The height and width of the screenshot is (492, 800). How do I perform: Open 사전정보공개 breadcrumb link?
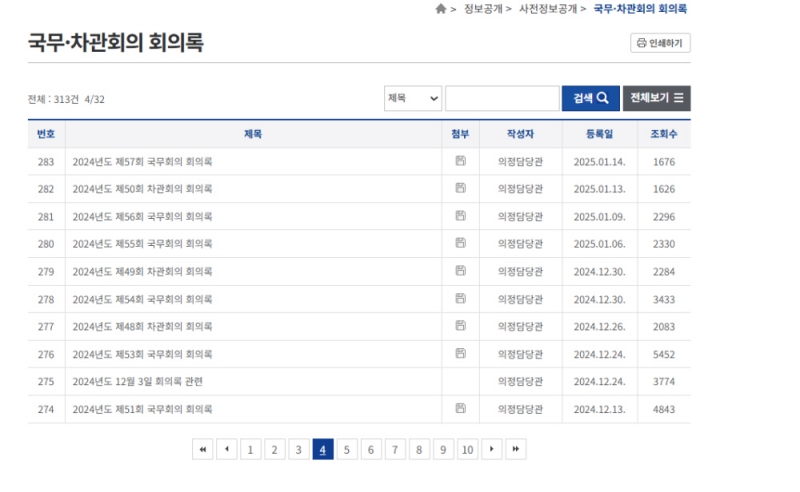point(548,9)
